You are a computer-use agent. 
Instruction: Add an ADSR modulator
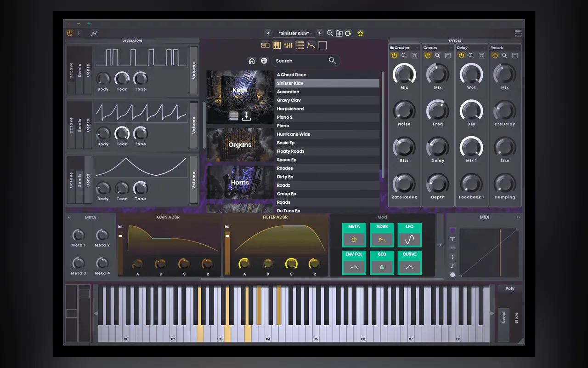pyautogui.click(x=382, y=235)
